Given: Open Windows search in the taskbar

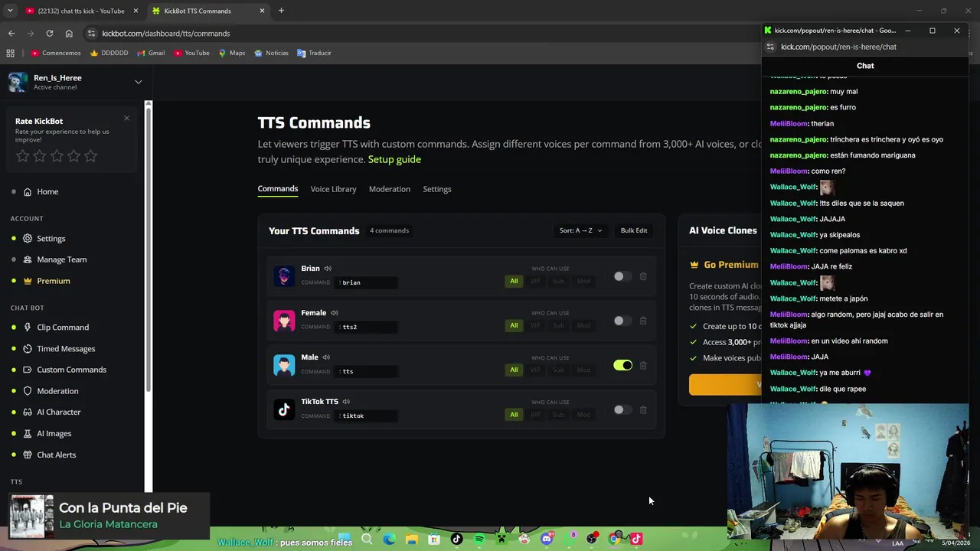Looking at the screenshot, I should pos(367,539).
